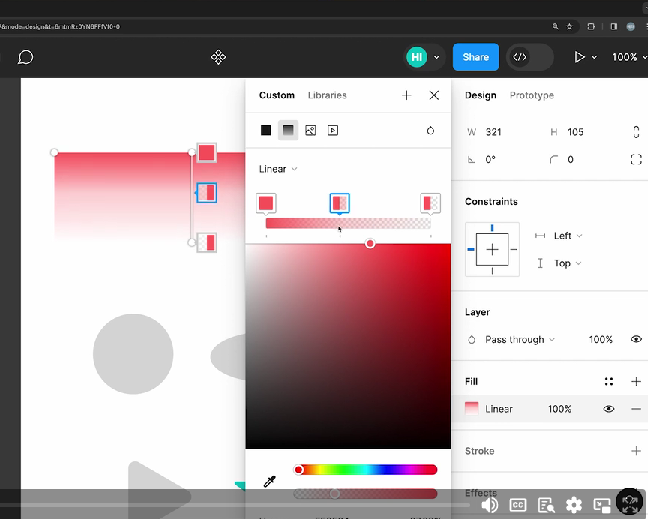
Task: Select the gradient fill type icon
Action: (288, 131)
